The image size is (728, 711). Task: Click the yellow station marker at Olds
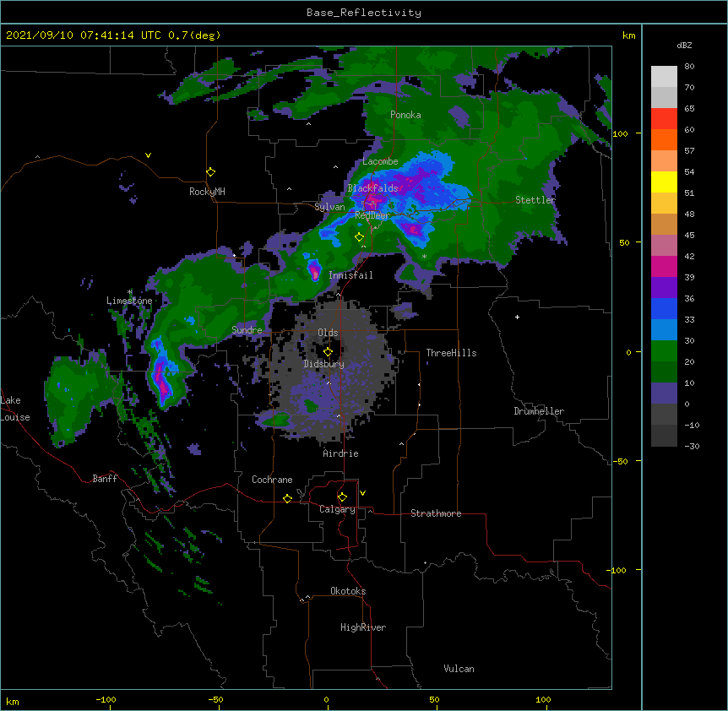coord(328,352)
